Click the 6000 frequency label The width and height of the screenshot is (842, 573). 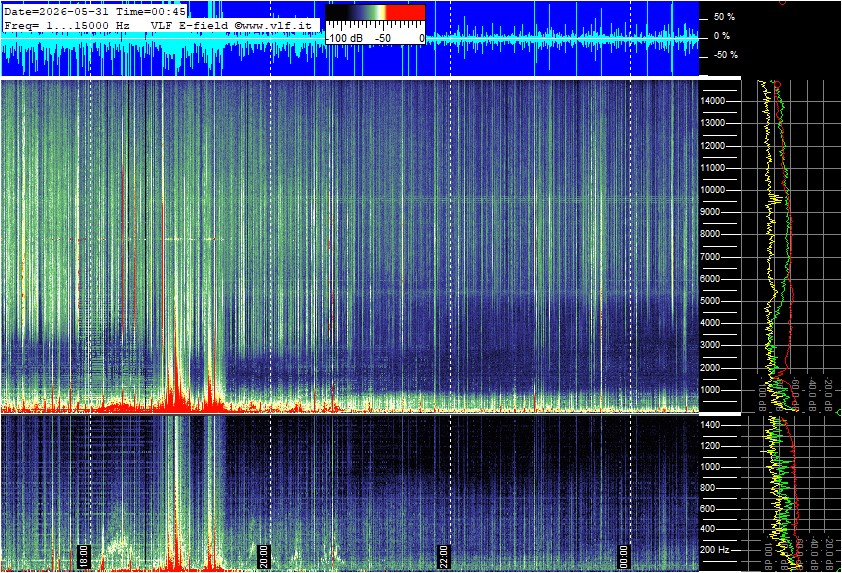coord(710,279)
